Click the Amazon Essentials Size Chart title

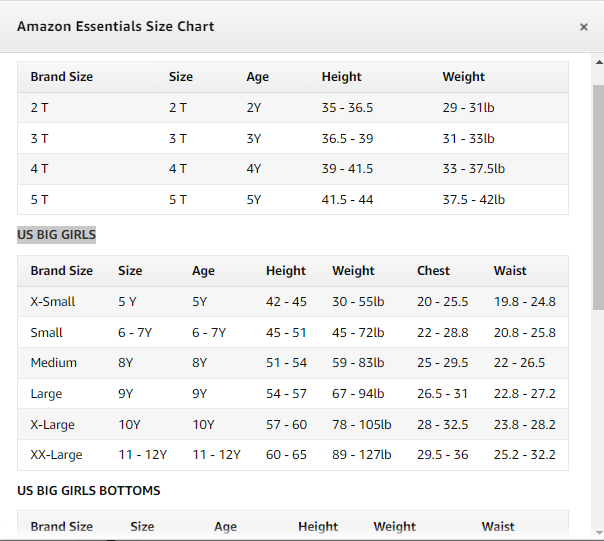[x=116, y=26]
